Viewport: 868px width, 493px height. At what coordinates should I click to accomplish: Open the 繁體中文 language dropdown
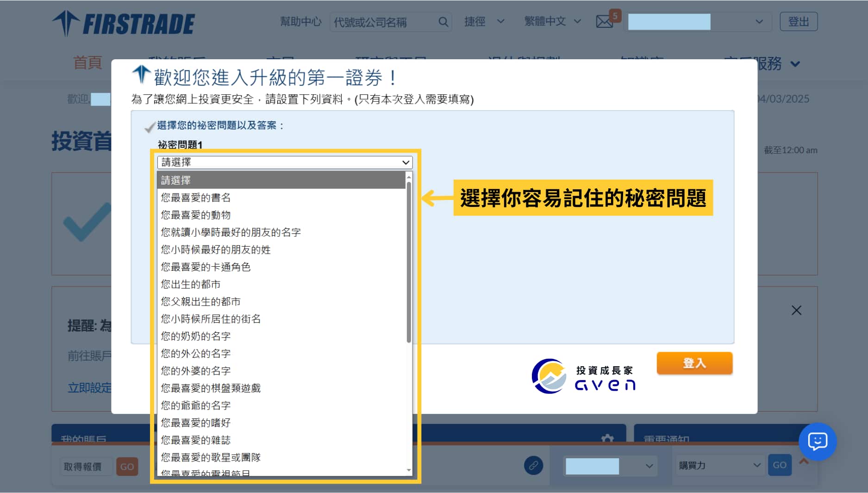[x=552, y=21]
